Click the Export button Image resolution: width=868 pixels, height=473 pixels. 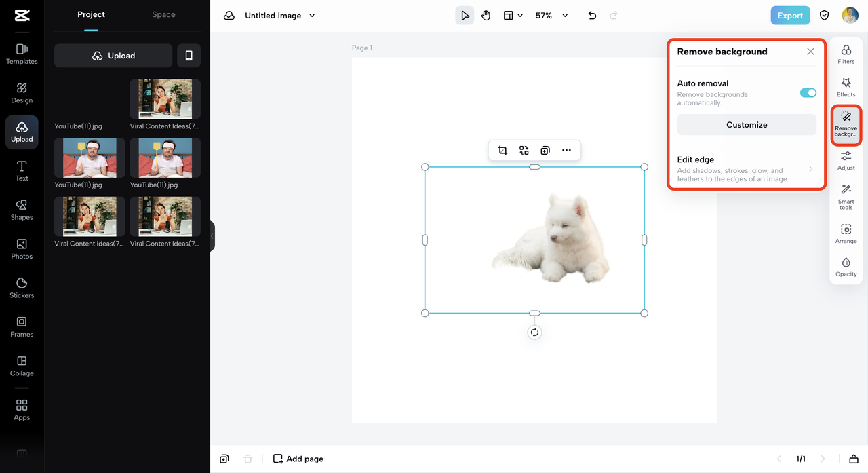790,16
